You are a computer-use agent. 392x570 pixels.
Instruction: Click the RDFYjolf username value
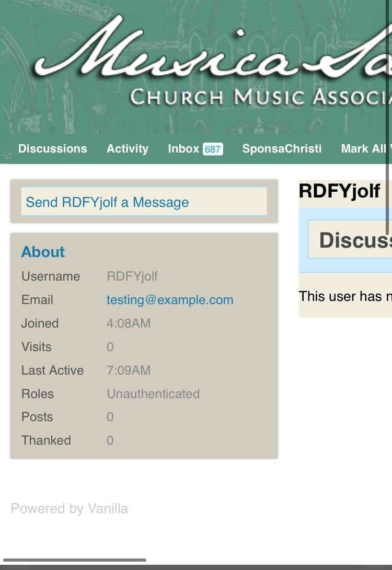132,276
